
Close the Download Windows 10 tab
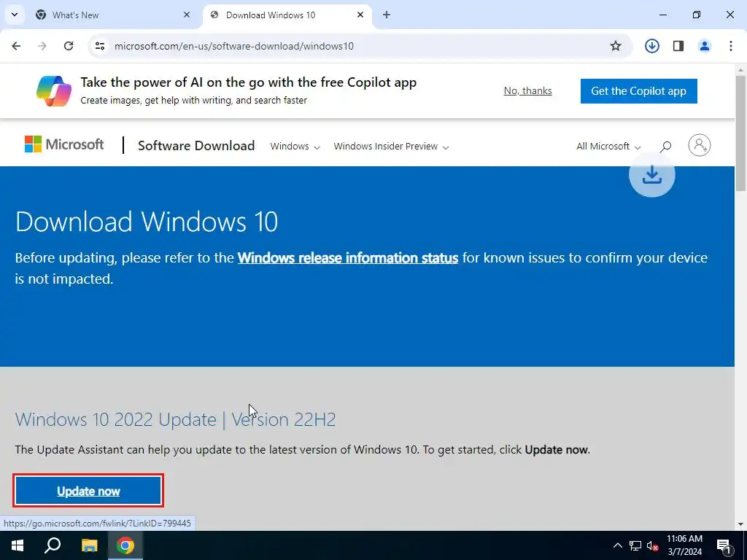360,15
